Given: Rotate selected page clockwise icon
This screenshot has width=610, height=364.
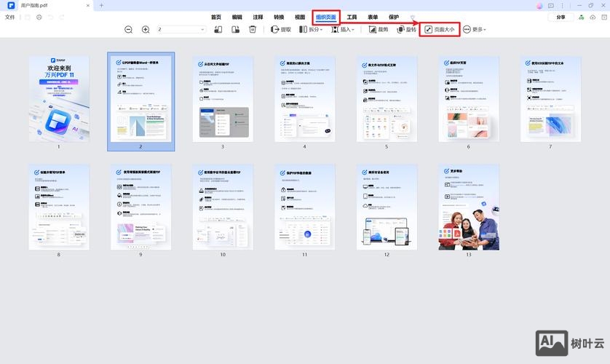Looking at the screenshot, I should pos(235,30).
